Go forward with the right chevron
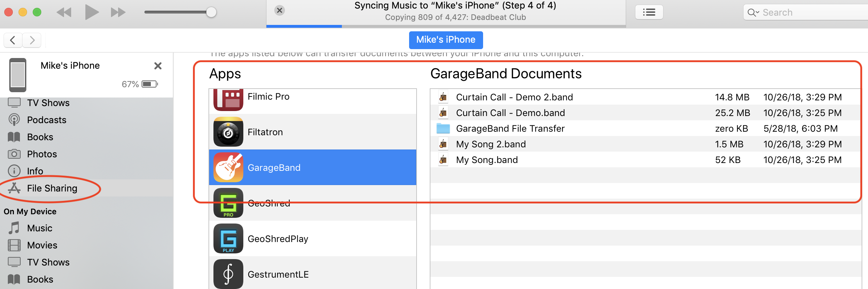This screenshot has width=868, height=289. point(32,40)
